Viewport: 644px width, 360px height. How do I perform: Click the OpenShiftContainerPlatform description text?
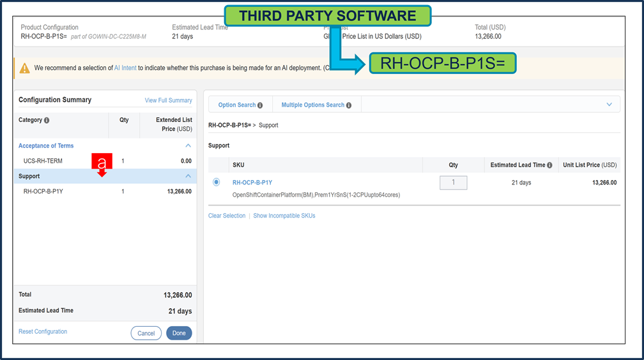316,195
